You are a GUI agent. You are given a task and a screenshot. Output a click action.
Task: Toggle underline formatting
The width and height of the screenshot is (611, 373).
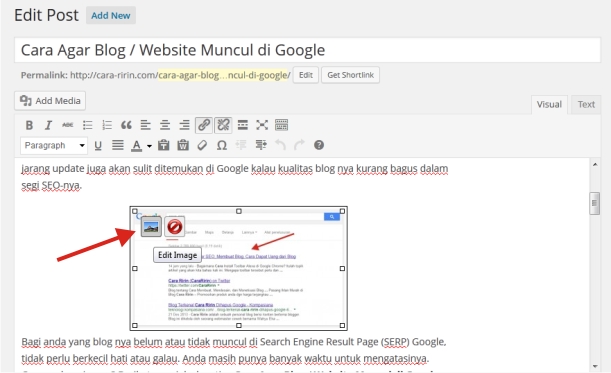tap(98, 145)
